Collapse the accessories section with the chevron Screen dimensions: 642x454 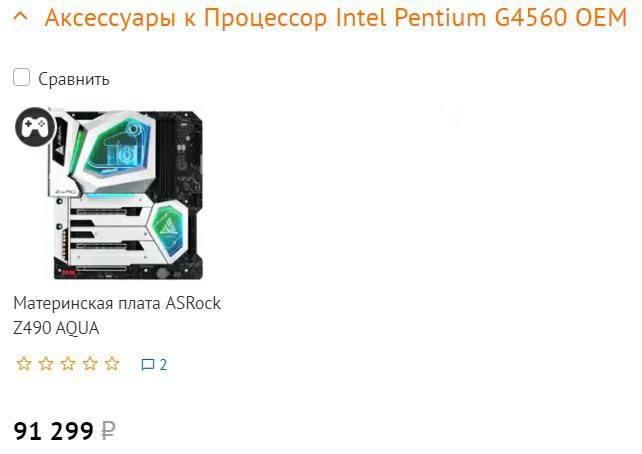click(20, 17)
